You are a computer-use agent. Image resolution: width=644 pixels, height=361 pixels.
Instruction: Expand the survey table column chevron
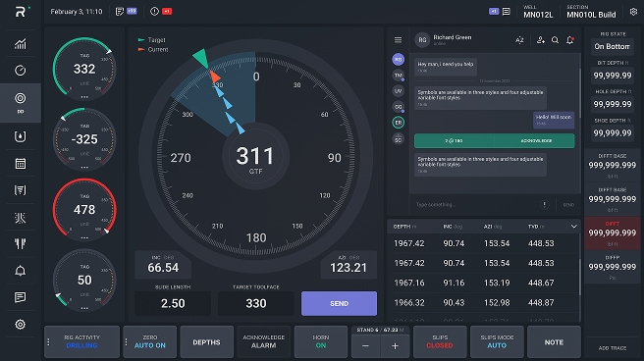pyautogui.click(x=573, y=226)
